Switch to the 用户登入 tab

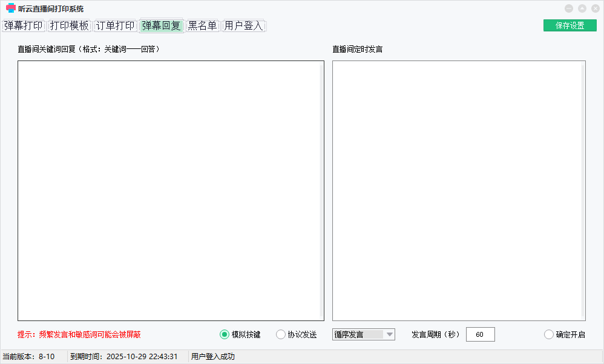pyautogui.click(x=244, y=26)
